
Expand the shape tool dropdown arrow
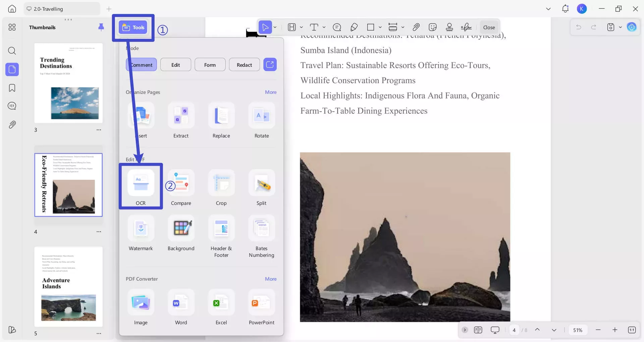(x=380, y=27)
